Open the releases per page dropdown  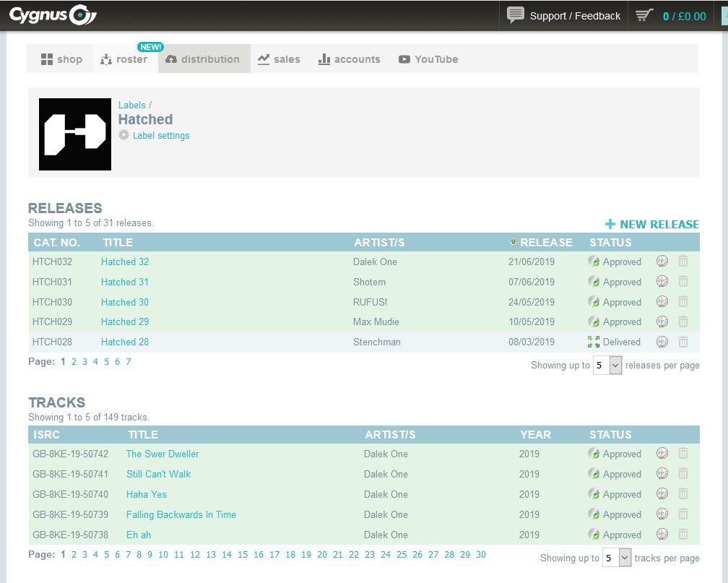pos(607,365)
